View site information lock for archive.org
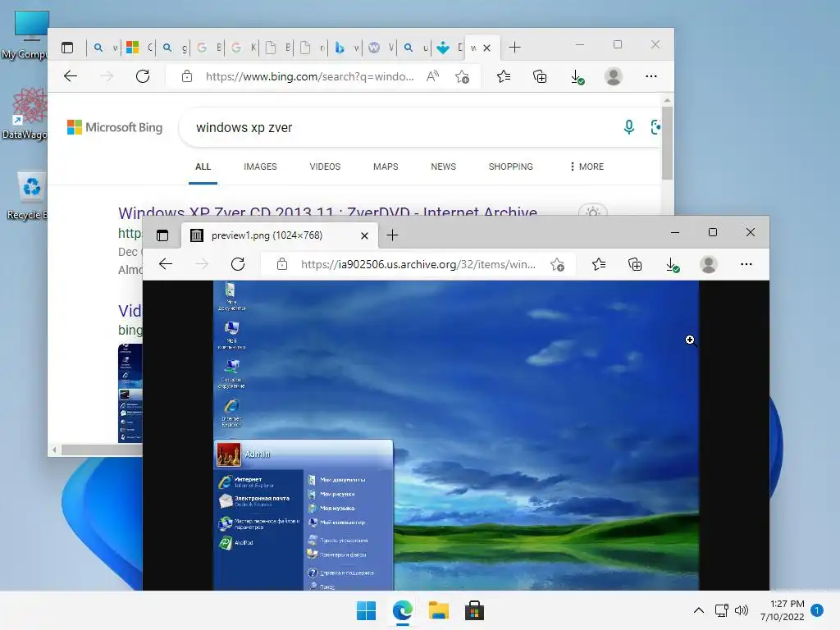This screenshot has height=630, width=840. 282,263
